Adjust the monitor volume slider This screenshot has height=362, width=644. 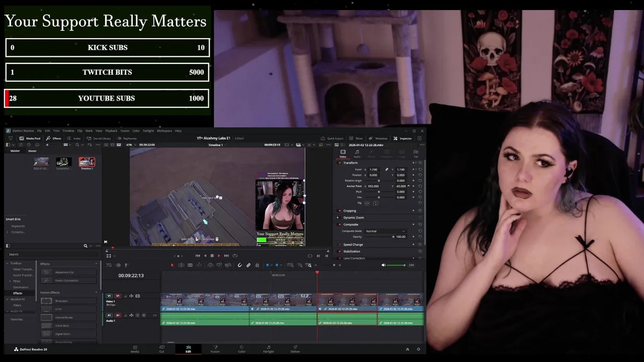(x=396, y=265)
